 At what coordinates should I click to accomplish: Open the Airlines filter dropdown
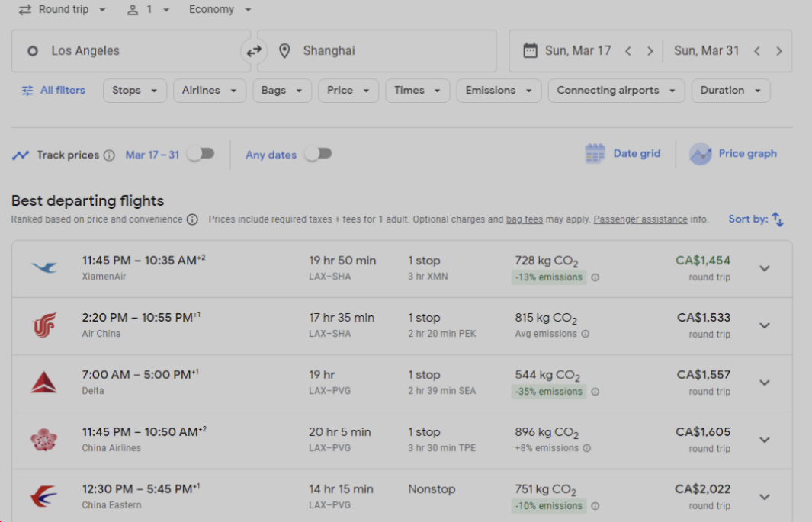209,91
